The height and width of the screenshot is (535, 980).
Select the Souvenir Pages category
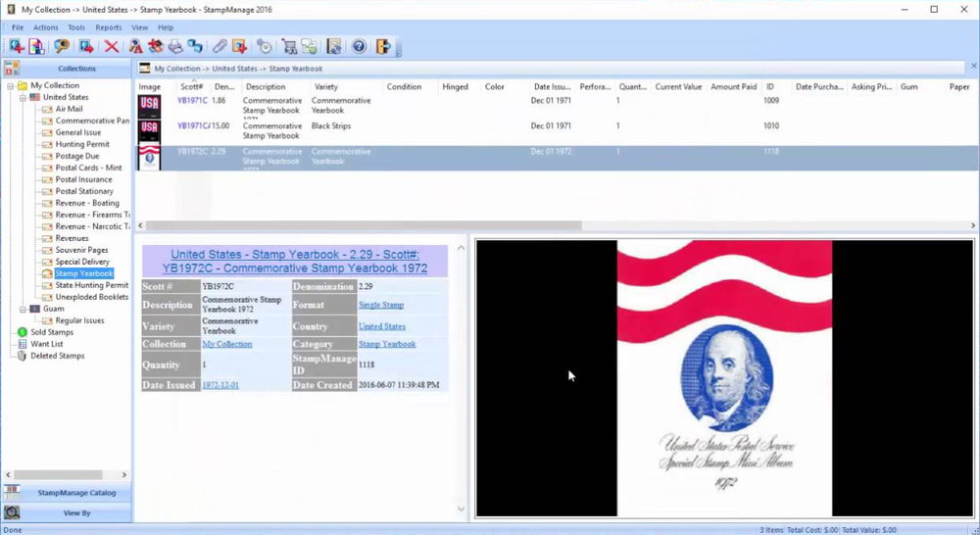click(82, 250)
